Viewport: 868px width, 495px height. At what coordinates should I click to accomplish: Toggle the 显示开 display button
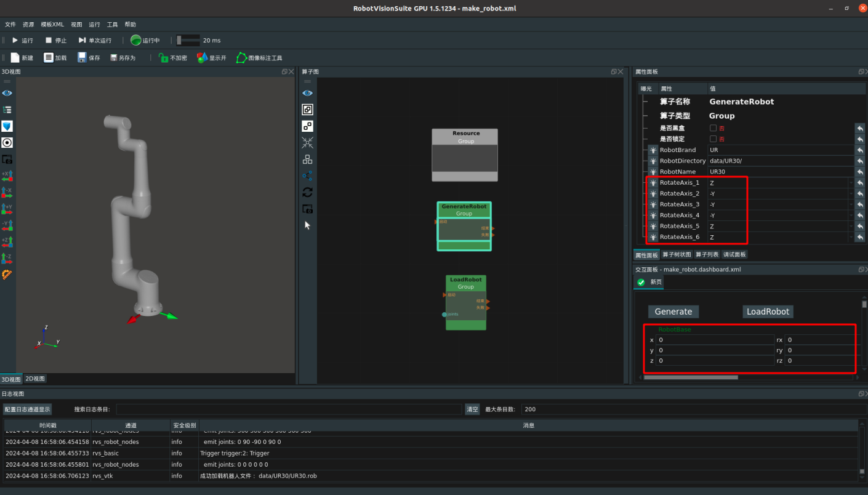212,58
